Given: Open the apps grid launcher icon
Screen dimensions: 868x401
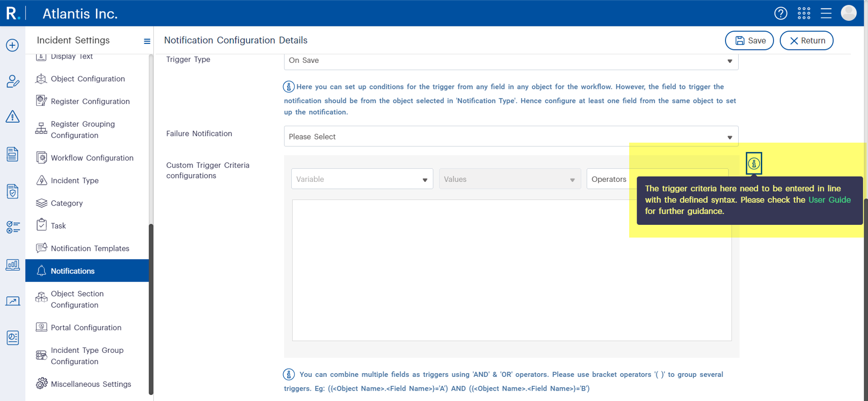Looking at the screenshot, I should tap(804, 13).
